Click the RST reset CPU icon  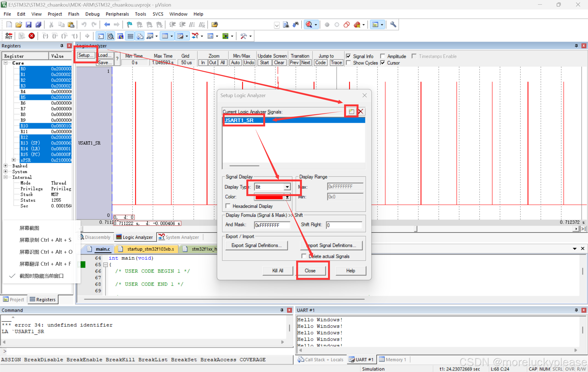(9, 36)
